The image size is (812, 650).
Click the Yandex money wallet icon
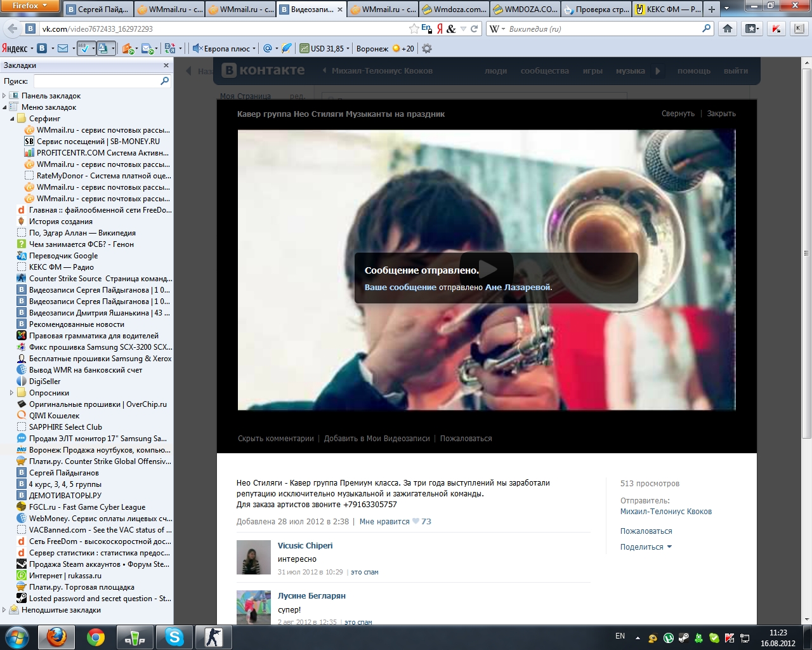[x=128, y=48]
